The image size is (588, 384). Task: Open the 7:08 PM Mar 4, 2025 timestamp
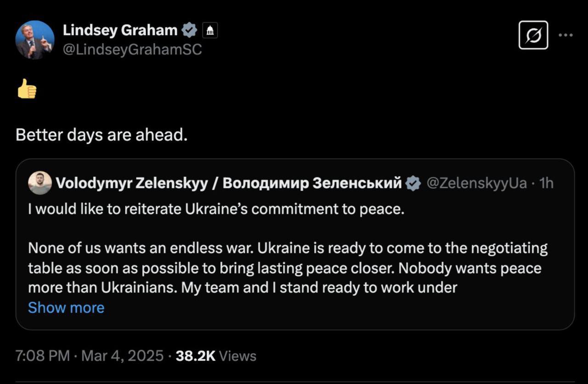click(x=90, y=356)
